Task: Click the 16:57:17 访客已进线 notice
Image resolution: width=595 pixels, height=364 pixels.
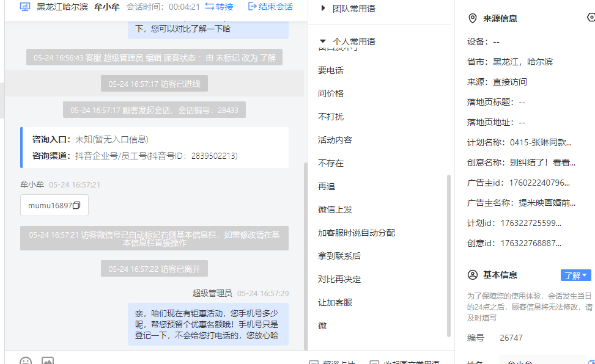Action: [x=154, y=84]
